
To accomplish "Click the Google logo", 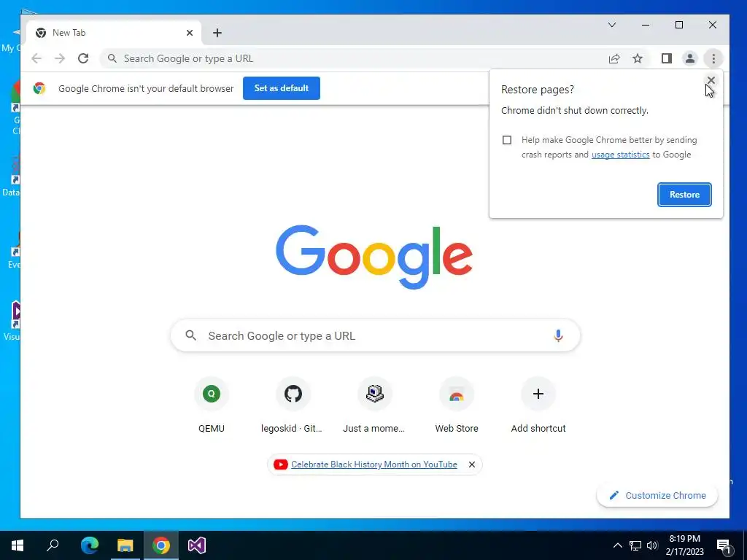I will coord(374,256).
